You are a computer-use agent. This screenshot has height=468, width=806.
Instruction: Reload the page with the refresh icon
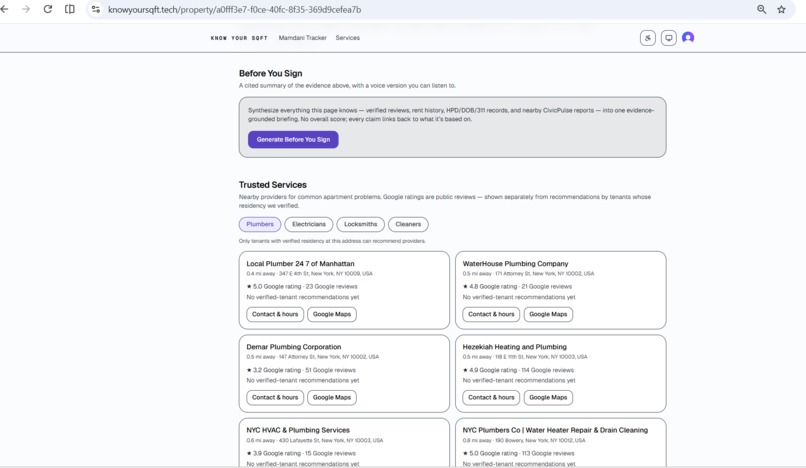[x=48, y=9]
